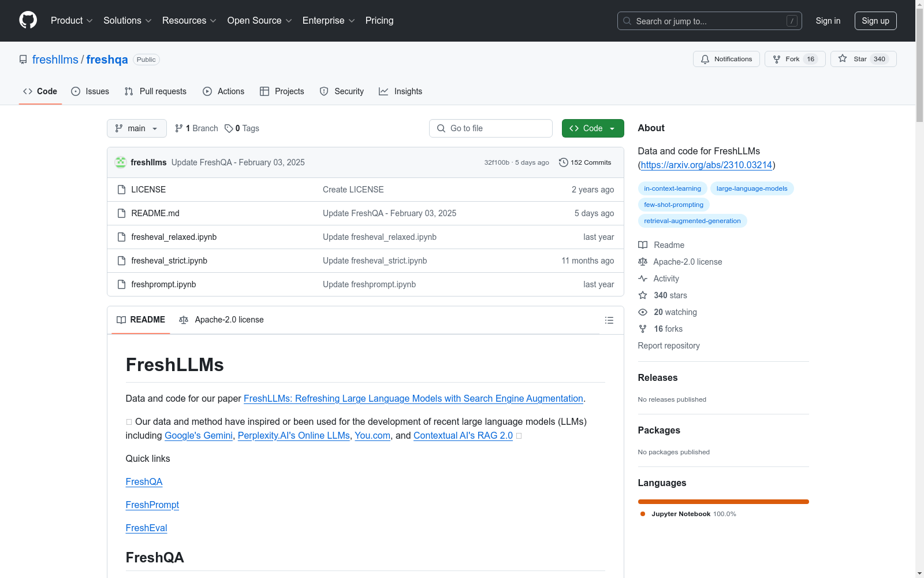924x578 pixels.
Task: View 16 forks link
Action: tap(661, 329)
